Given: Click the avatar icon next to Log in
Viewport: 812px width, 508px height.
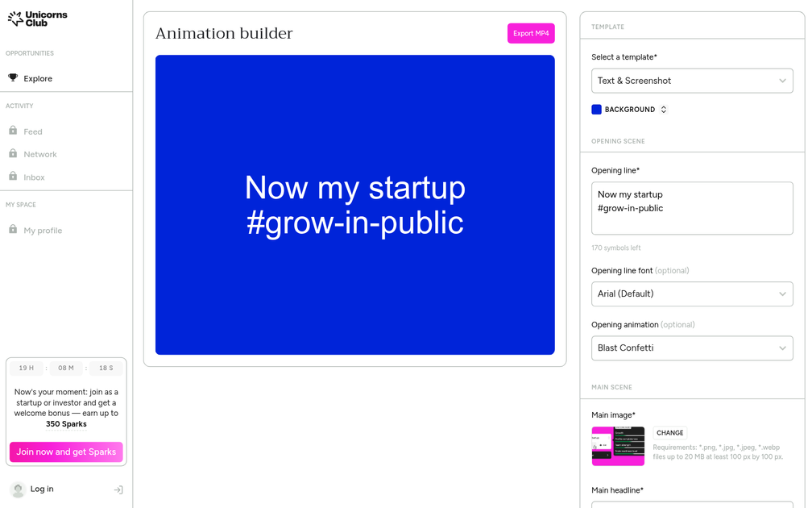Looking at the screenshot, I should pyautogui.click(x=17, y=489).
